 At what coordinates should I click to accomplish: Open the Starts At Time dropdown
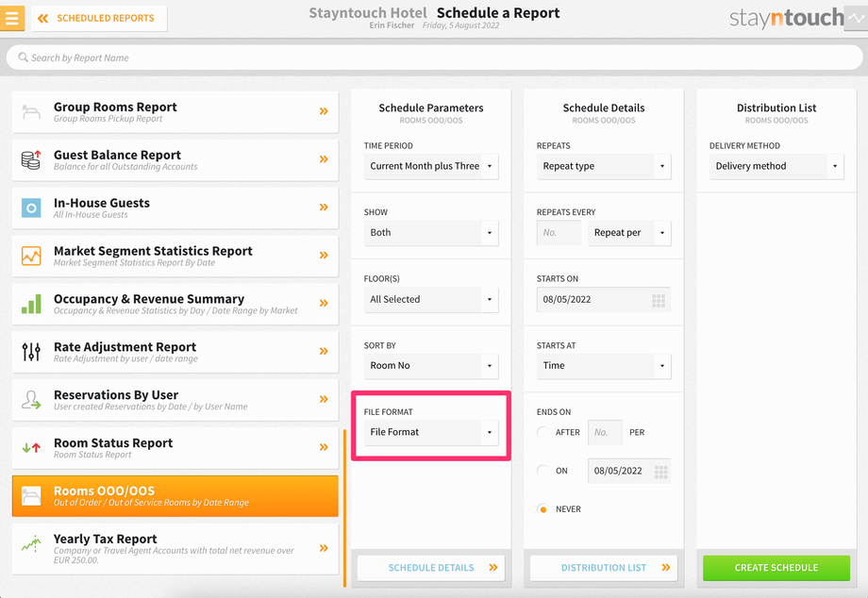click(x=604, y=366)
